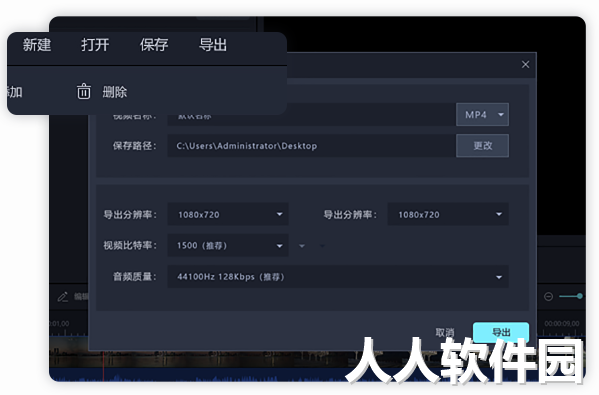Open the 视频比特率 1500 dropdown
This screenshot has height=395, width=599.
[x=228, y=245]
